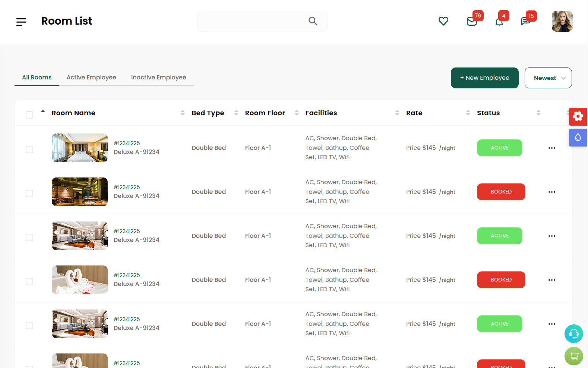Open the mail inbox with 76 badge

click(x=472, y=21)
